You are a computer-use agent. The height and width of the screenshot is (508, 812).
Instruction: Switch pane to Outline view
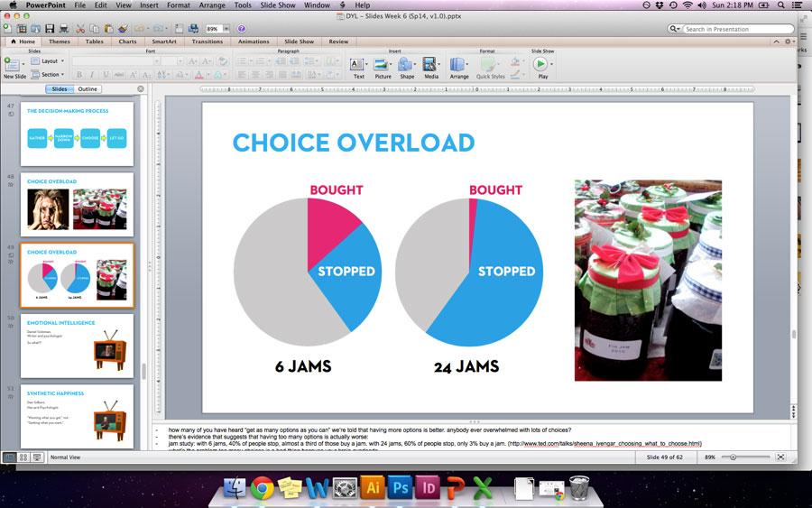(x=88, y=89)
